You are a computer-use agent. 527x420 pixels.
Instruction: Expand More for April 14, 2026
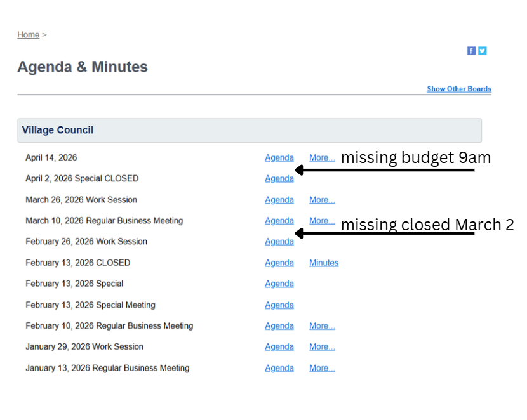point(322,158)
